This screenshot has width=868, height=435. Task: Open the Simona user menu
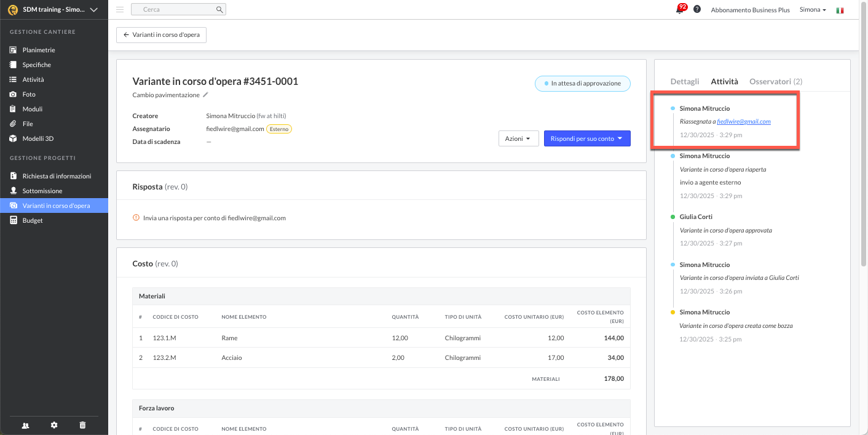pos(812,10)
